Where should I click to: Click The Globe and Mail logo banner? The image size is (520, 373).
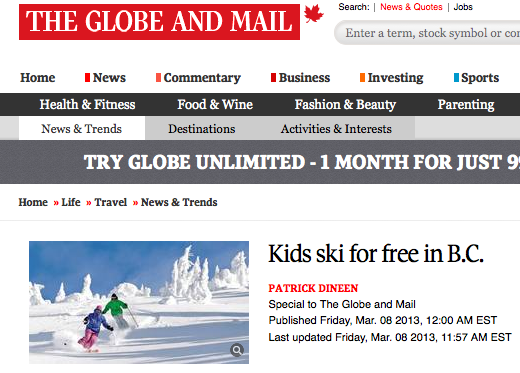159,22
